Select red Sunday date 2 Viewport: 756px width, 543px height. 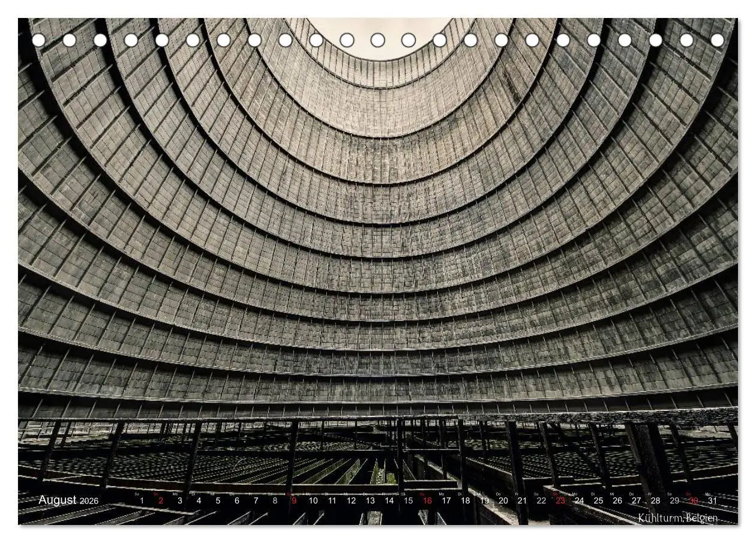pos(161,500)
